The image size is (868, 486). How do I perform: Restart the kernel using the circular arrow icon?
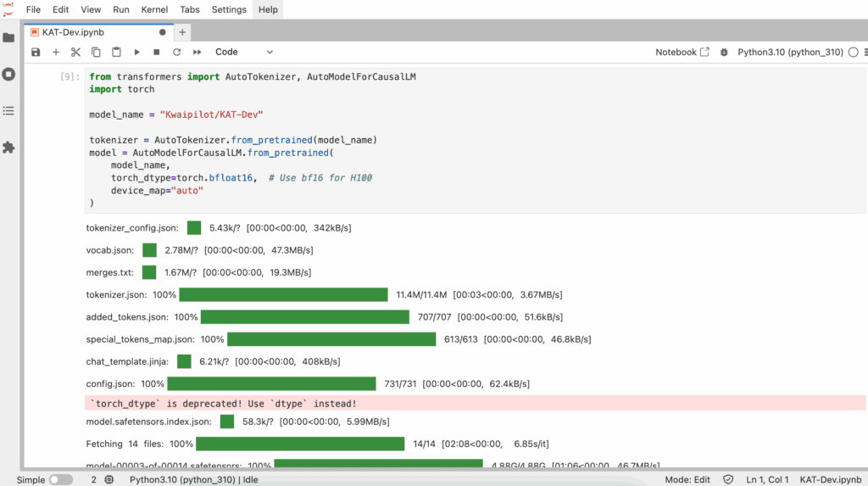176,52
